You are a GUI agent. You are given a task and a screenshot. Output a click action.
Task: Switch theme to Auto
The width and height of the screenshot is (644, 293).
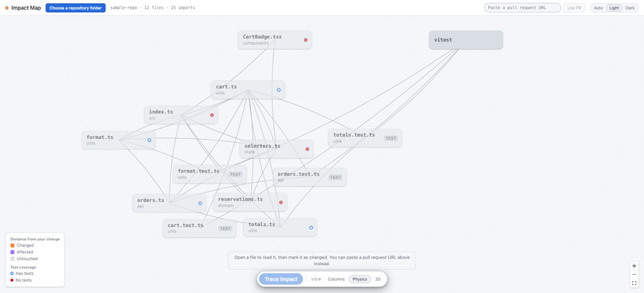598,8
